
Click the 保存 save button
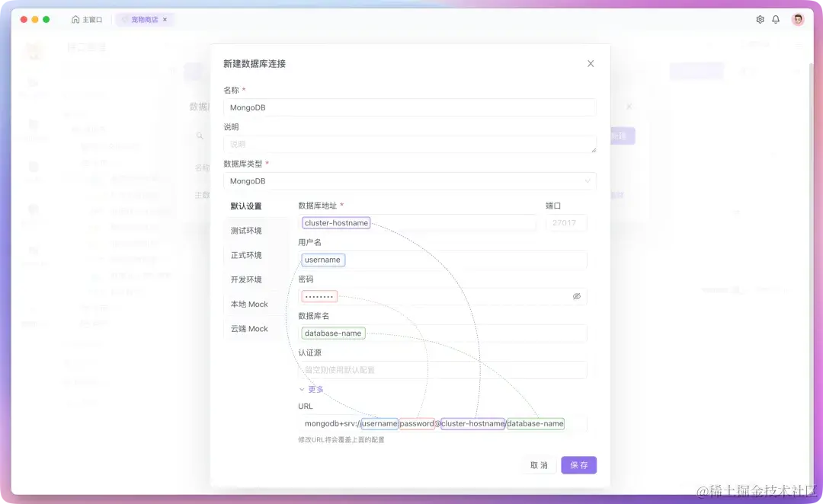point(578,464)
